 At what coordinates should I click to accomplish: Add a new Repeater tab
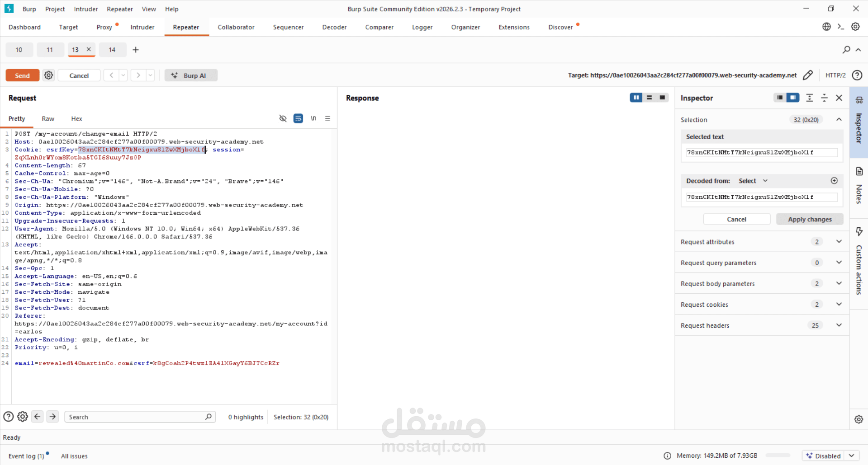[x=135, y=50]
